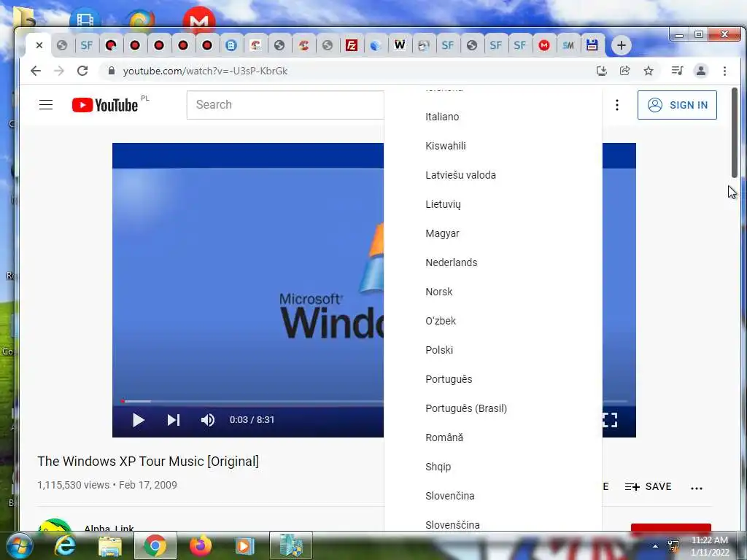Choose Latviešu valoda from language list
Screen dimensions: 747x560
tap(461, 175)
